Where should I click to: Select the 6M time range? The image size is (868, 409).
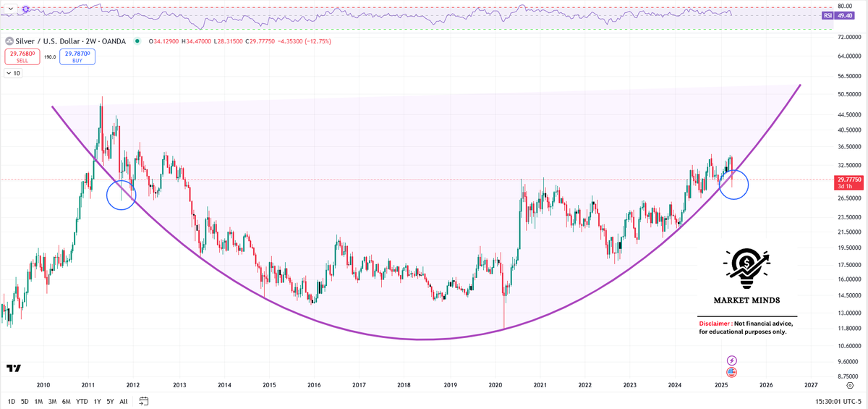(x=67, y=401)
